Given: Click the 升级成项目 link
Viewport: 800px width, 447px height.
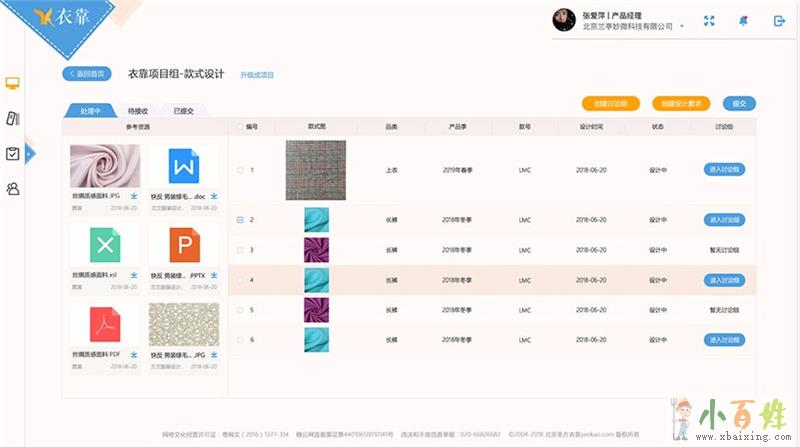Looking at the screenshot, I should click(257, 75).
